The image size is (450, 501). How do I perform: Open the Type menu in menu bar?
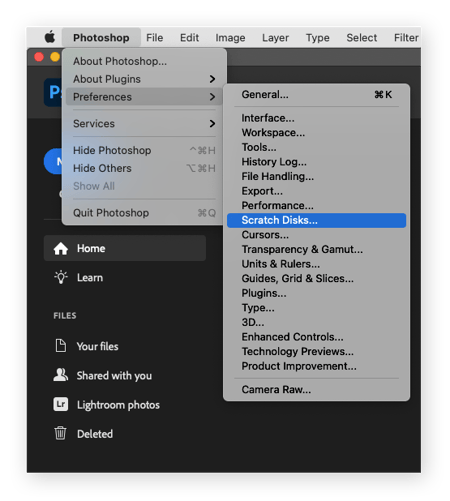(317, 38)
